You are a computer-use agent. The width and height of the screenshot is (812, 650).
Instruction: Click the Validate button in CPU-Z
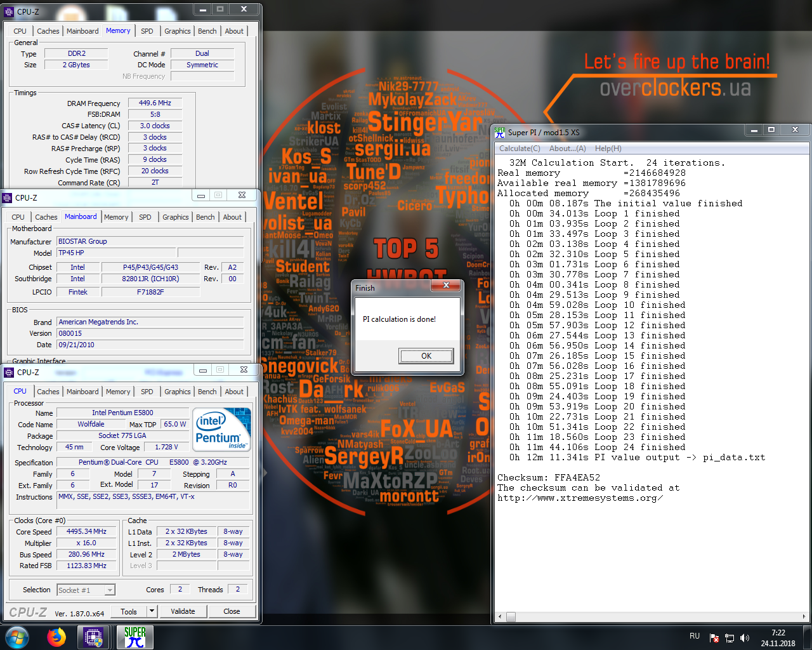pos(183,611)
